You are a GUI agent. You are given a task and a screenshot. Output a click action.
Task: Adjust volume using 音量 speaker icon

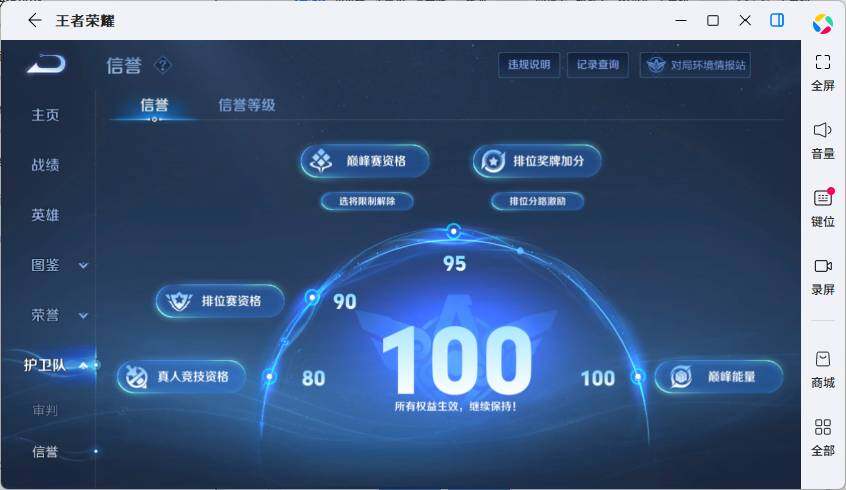(x=822, y=130)
